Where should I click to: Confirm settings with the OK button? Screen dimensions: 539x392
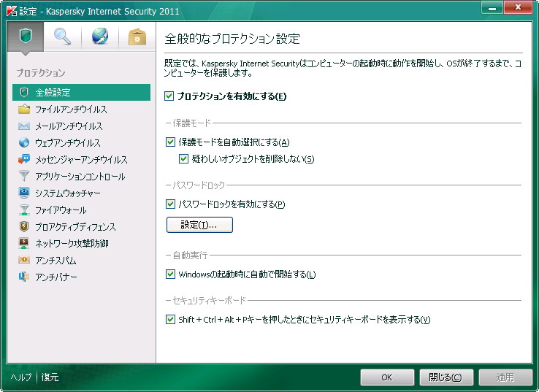[x=387, y=377]
